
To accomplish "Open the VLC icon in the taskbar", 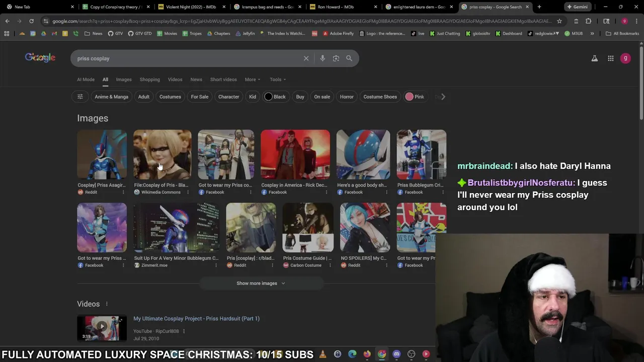I will [x=323, y=354].
